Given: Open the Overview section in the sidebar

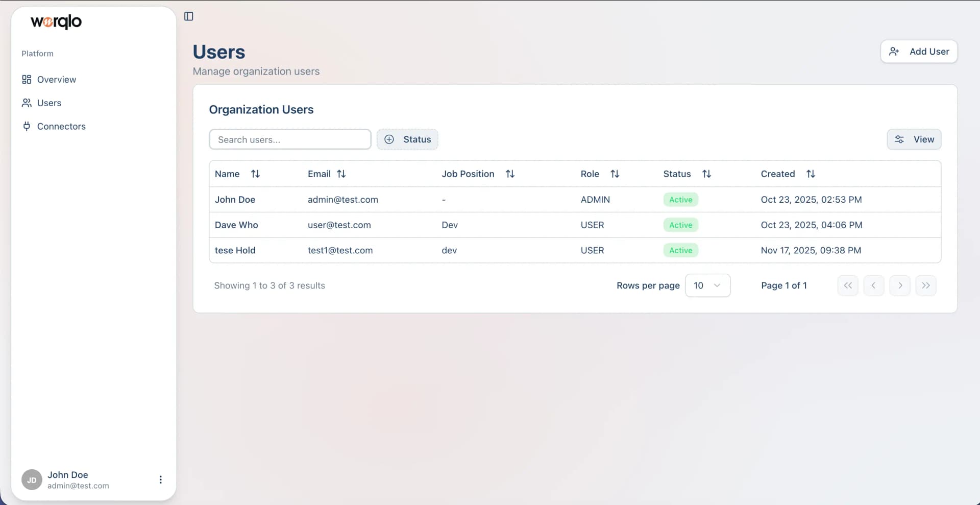Looking at the screenshot, I should (x=56, y=79).
